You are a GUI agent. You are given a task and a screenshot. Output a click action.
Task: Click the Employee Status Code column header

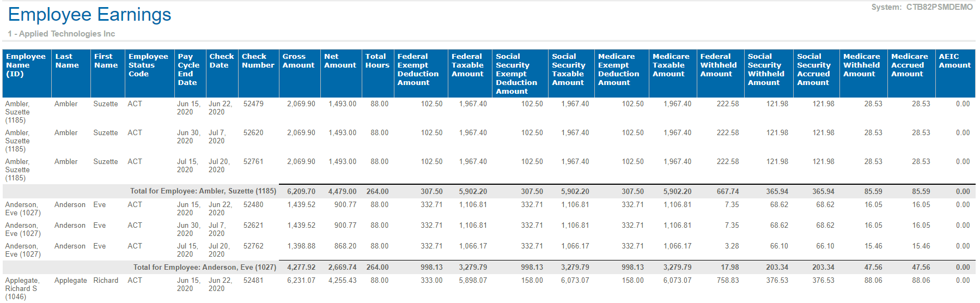pos(148,65)
